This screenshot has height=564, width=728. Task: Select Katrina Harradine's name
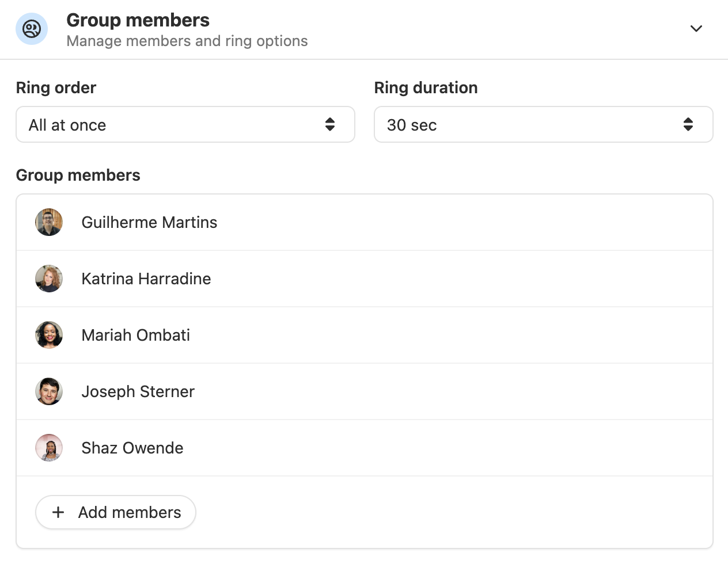click(146, 279)
